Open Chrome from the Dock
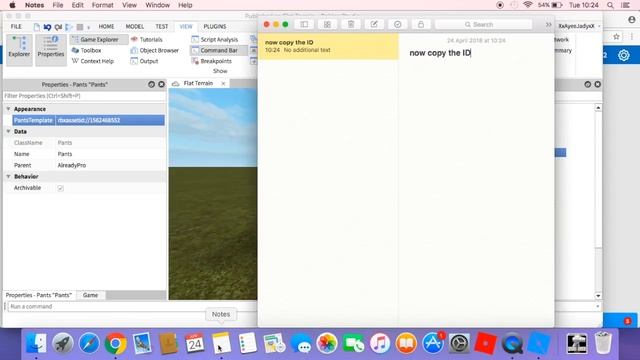640x360 pixels. 116,344
